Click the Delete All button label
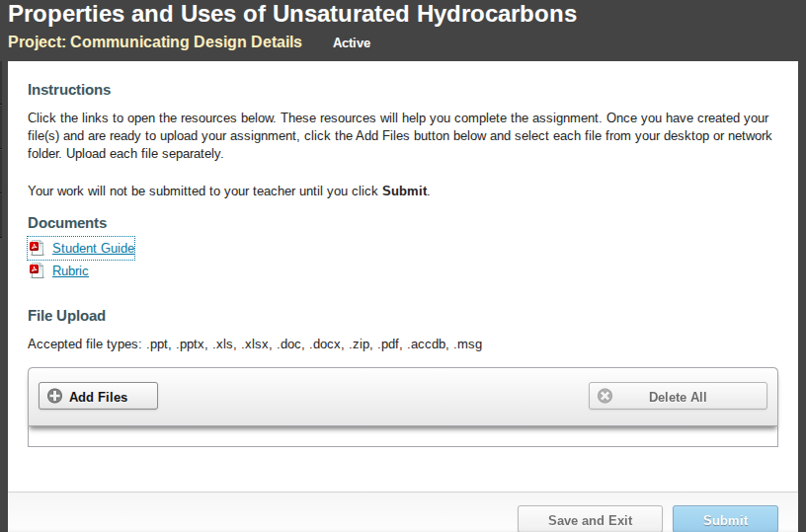The width and height of the screenshot is (806, 532). (x=678, y=397)
